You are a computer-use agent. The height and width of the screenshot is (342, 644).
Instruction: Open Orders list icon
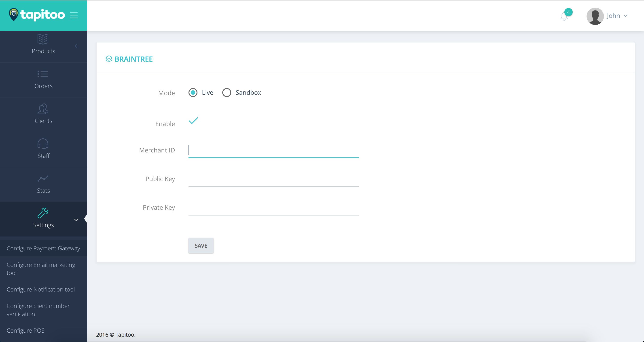pos(43,74)
